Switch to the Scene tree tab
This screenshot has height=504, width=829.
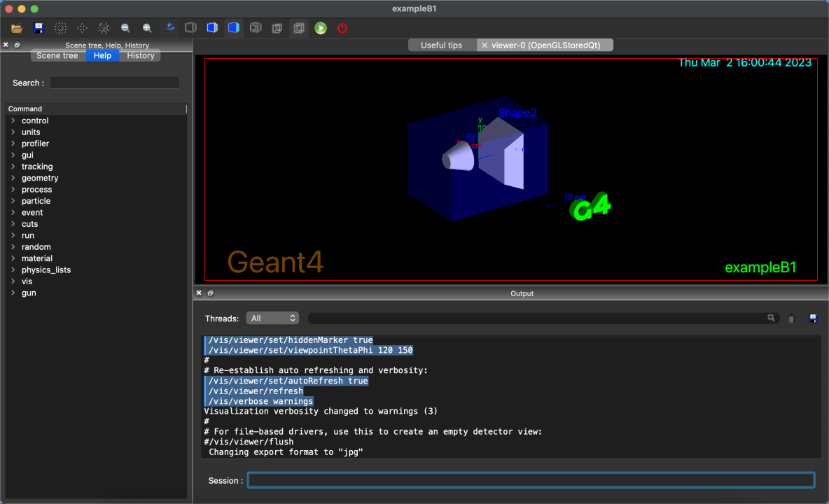pos(57,55)
